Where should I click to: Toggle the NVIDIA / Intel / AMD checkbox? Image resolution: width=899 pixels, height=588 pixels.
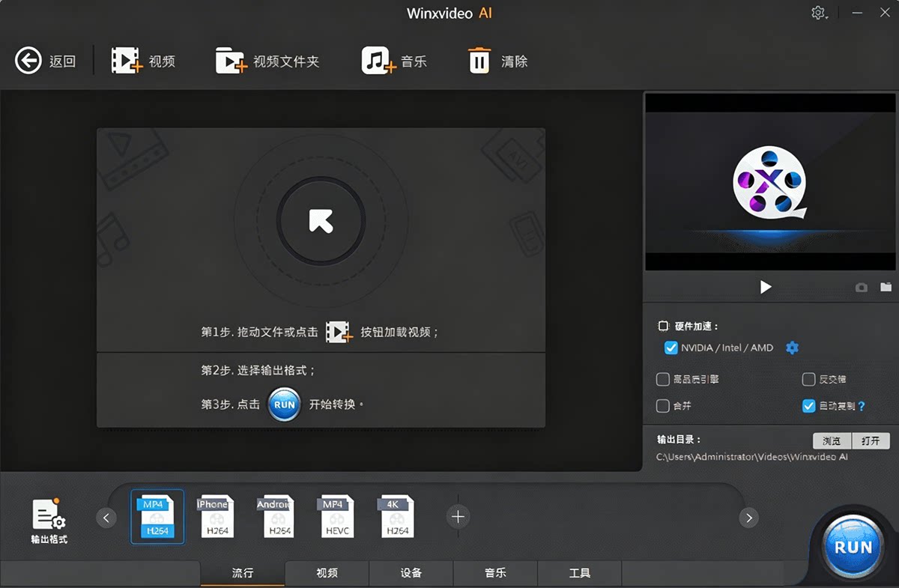click(x=671, y=348)
